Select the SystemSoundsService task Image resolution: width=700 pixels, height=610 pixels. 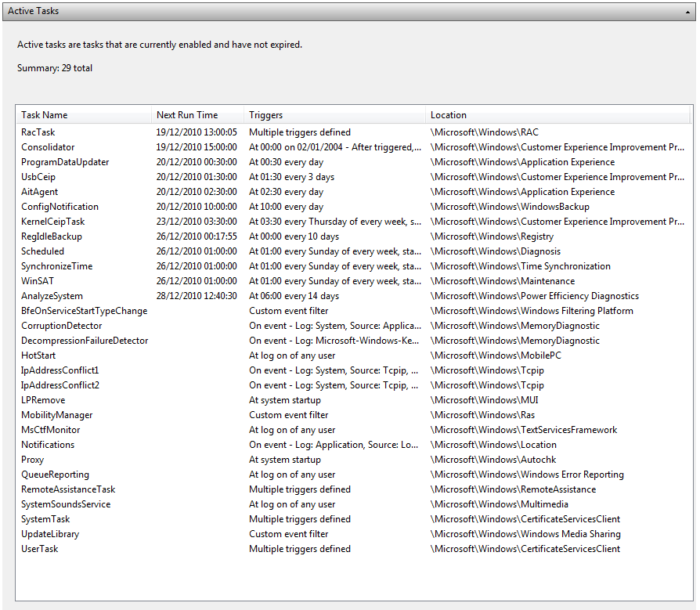click(354, 504)
